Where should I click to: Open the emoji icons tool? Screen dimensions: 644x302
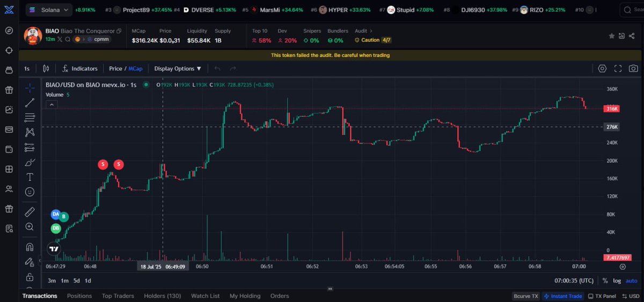[30, 192]
